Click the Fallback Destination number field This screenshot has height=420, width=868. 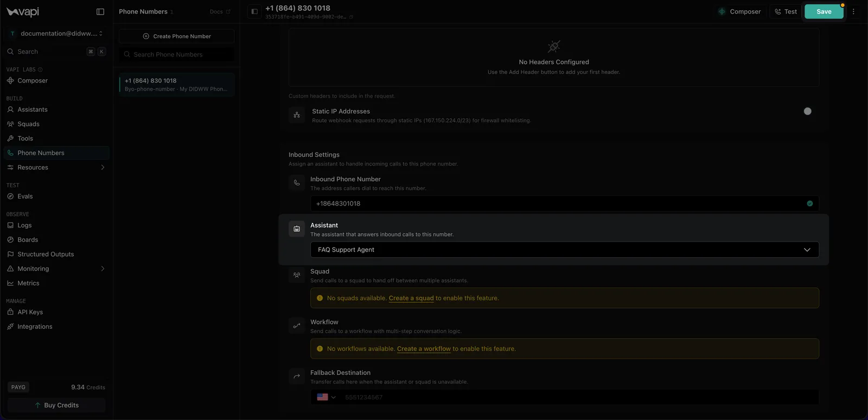[x=580, y=397]
